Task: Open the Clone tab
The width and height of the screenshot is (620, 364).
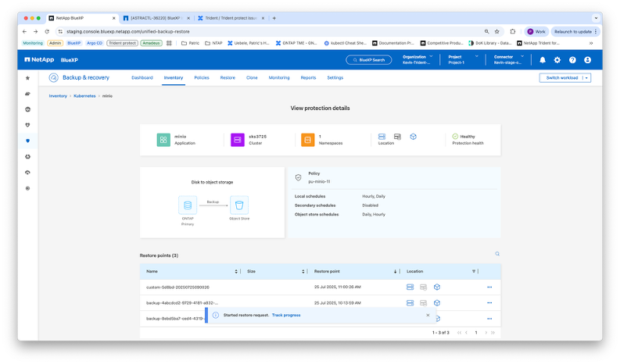Action: point(252,78)
